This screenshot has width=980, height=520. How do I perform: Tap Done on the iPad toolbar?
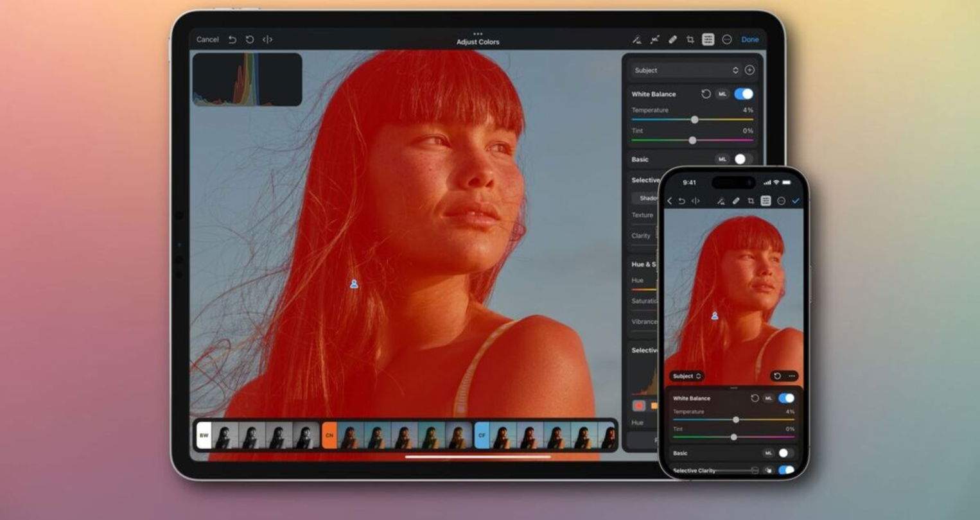click(x=750, y=40)
